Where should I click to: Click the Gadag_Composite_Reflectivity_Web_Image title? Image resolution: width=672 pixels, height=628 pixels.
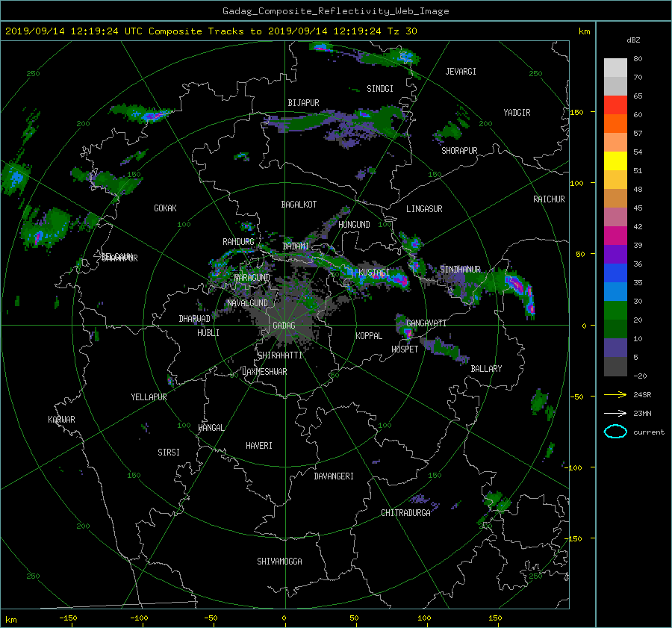335,11
